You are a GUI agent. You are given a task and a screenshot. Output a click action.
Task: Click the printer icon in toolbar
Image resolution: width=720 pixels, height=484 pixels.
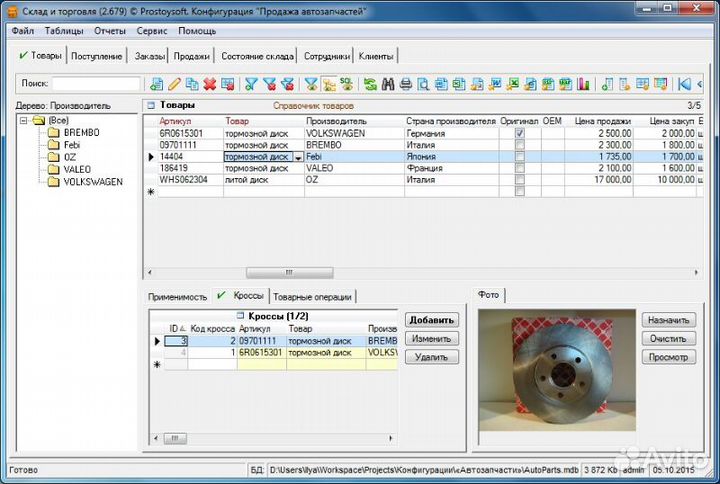pyautogui.click(x=406, y=84)
